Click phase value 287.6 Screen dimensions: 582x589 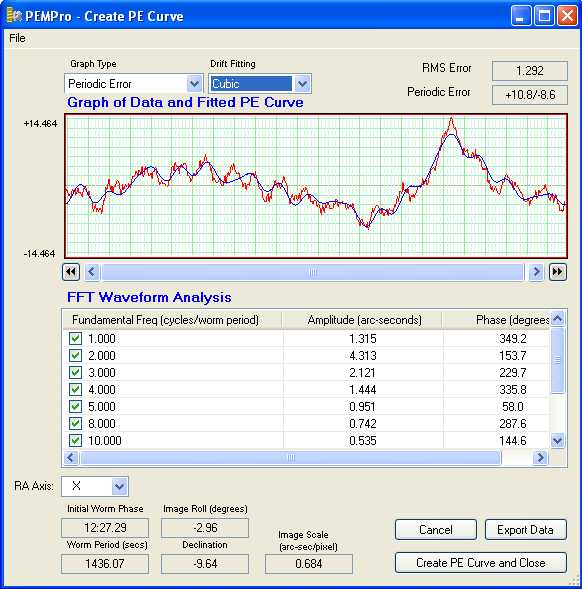[513, 424]
